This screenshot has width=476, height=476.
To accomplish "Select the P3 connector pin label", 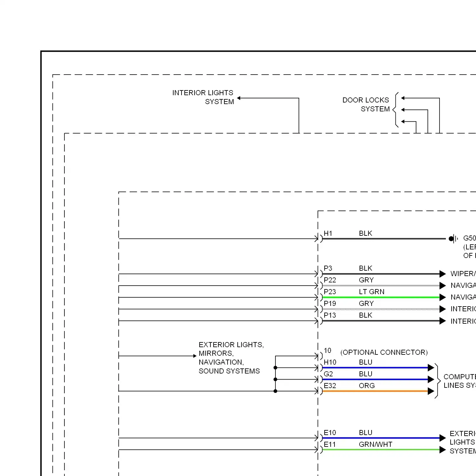I will pyautogui.click(x=328, y=268).
